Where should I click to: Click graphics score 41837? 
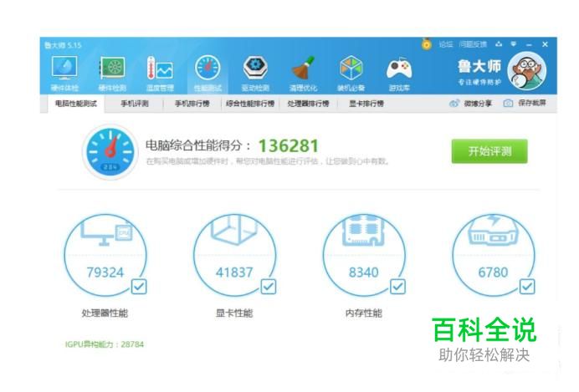point(234,272)
